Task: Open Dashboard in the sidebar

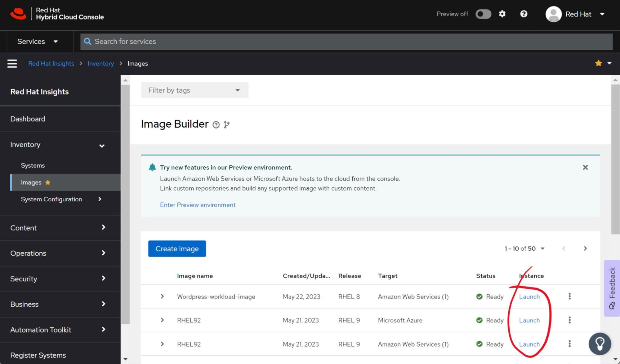Action: point(60,119)
